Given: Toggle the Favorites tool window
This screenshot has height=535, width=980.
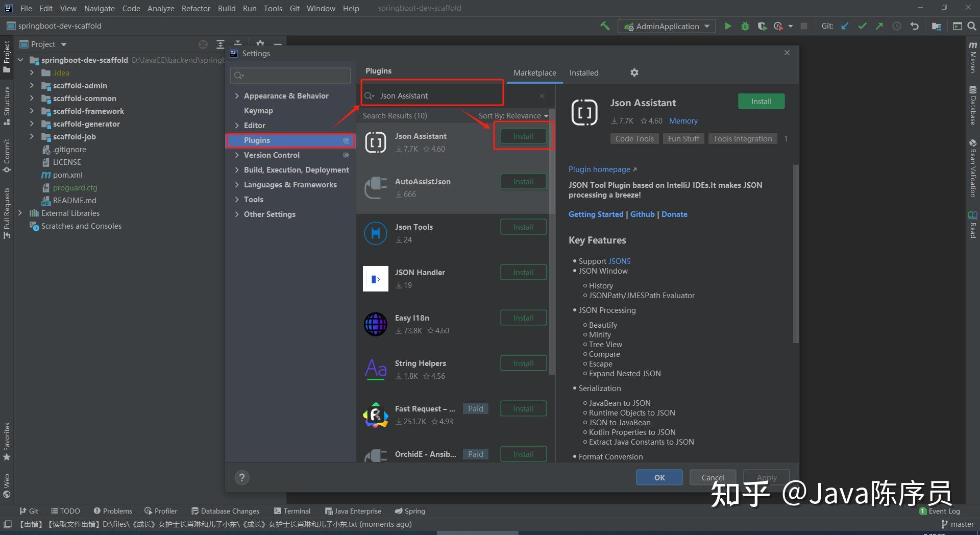Looking at the screenshot, I should pyautogui.click(x=7, y=438).
